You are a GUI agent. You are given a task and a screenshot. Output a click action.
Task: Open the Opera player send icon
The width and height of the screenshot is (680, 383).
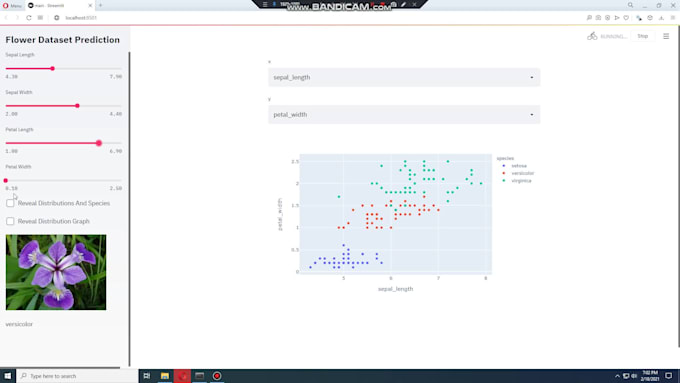coord(617,18)
